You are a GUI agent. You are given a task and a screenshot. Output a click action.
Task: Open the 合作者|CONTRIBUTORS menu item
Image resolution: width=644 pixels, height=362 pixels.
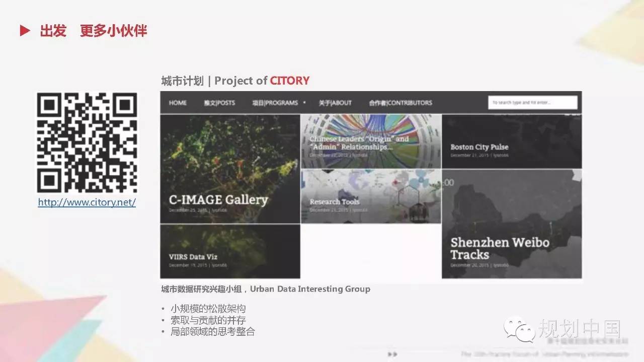click(400, 103)
